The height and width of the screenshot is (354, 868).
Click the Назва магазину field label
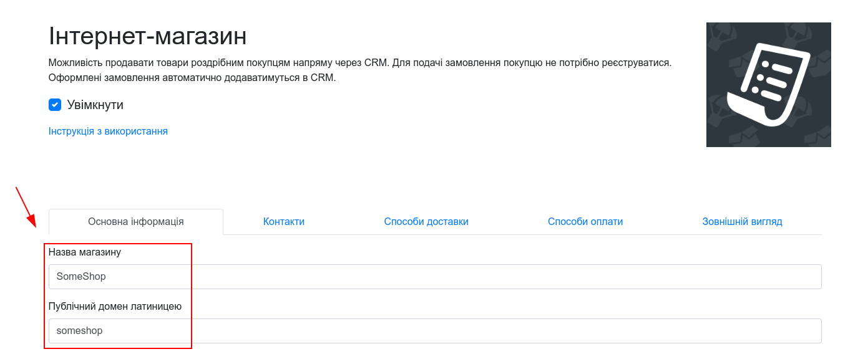[85, 252]
